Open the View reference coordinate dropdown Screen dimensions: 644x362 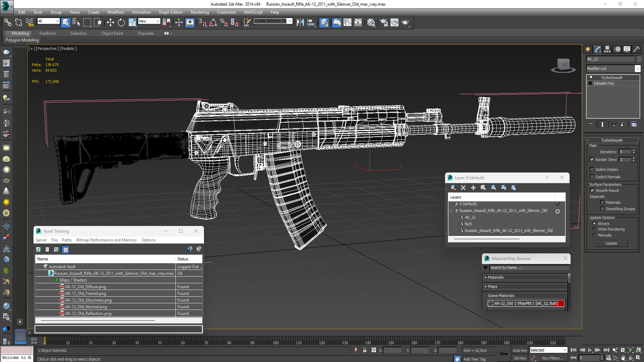[149, 21]
